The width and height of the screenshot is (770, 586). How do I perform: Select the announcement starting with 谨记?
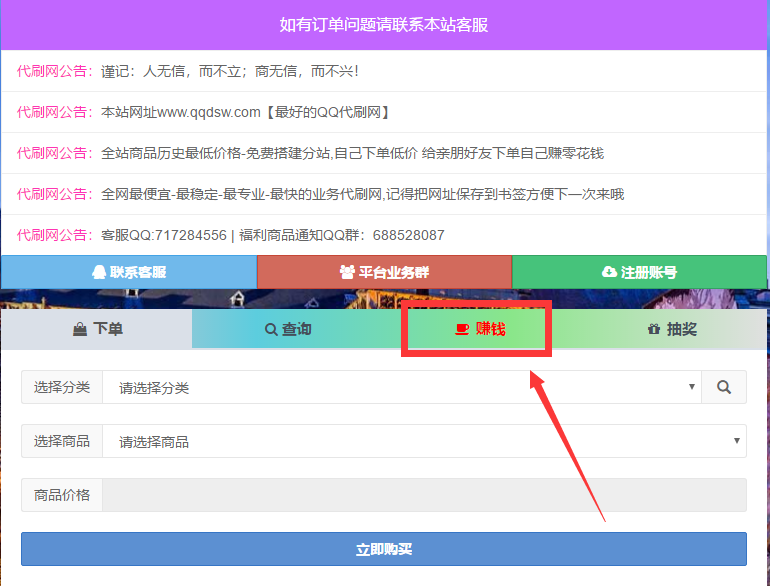[x=229, y=72]
